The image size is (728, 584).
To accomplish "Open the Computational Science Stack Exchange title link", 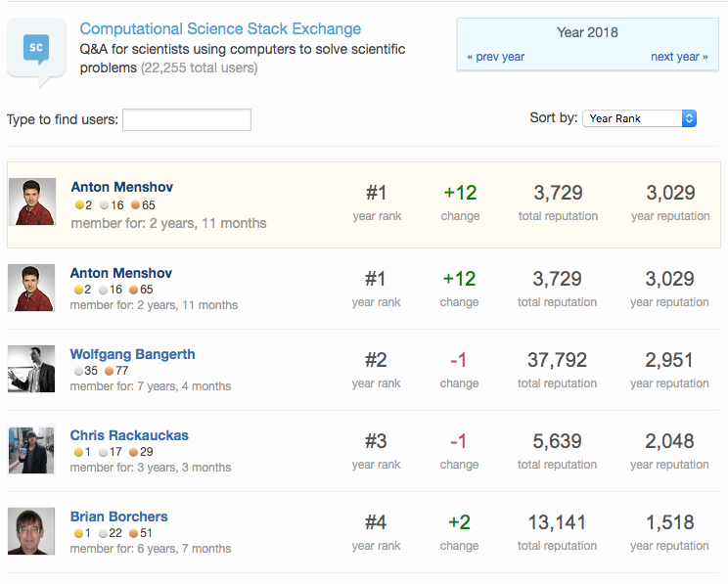I will [x=220, y=29].
